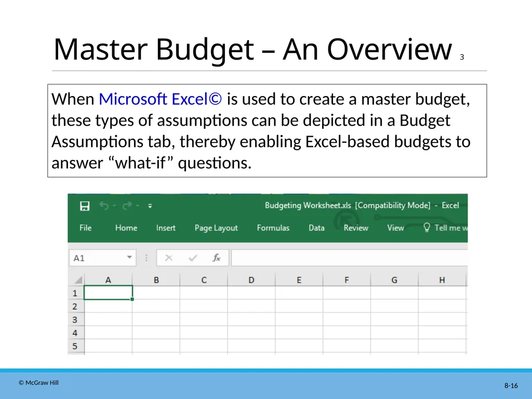Select column D header
This screenshot has width=532, height=399.
click(251, 280)
